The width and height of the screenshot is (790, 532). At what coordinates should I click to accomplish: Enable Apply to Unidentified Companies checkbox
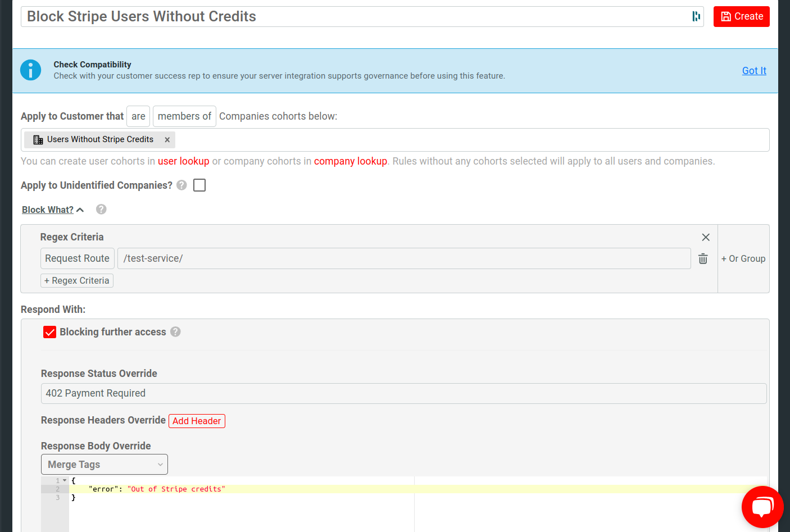coord(199,185)
